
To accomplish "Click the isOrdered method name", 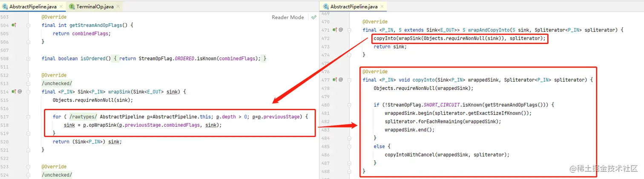I will (93, 58).
